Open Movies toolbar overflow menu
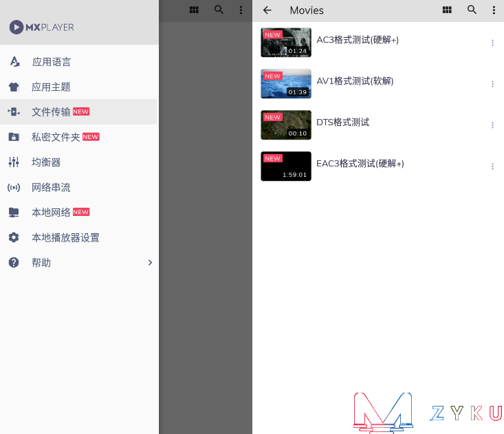This screenshot has width=504, height=434. [x=494, y=10]
